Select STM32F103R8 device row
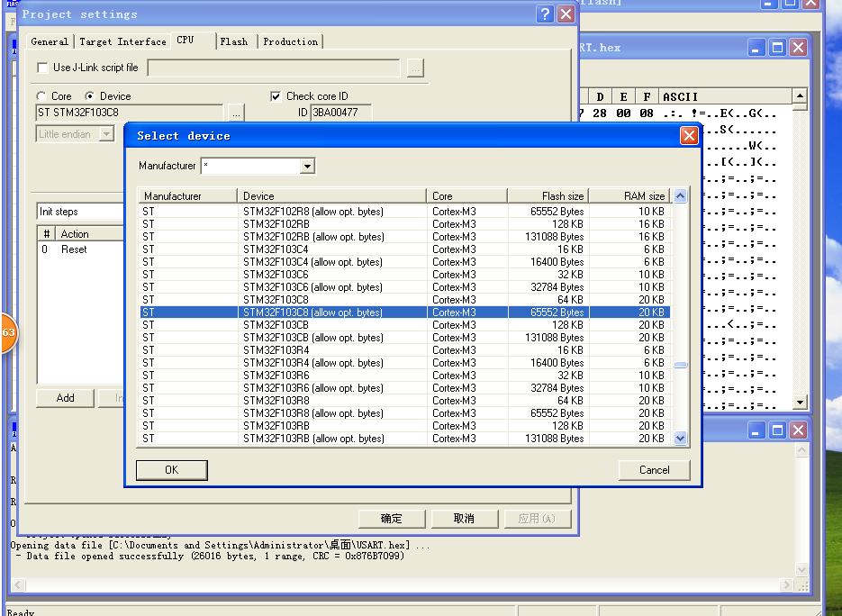Image resolution: width=842 pixels, height=616 pixels. point(405,401)
